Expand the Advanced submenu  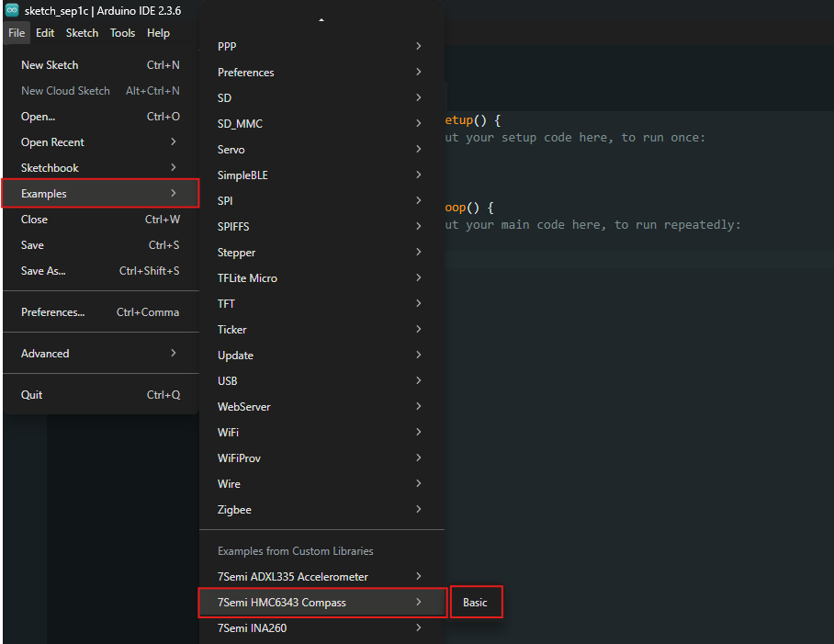pos(100,353)
